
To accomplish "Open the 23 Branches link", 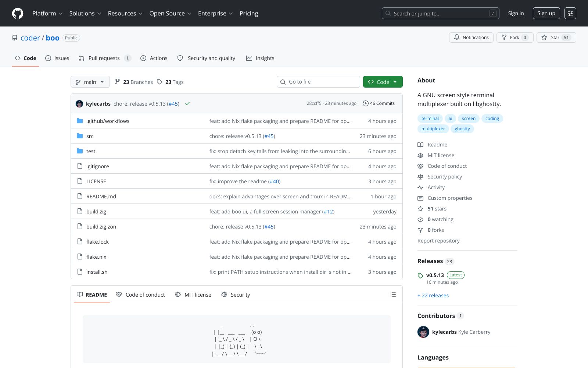I will [x=134, y=82].
